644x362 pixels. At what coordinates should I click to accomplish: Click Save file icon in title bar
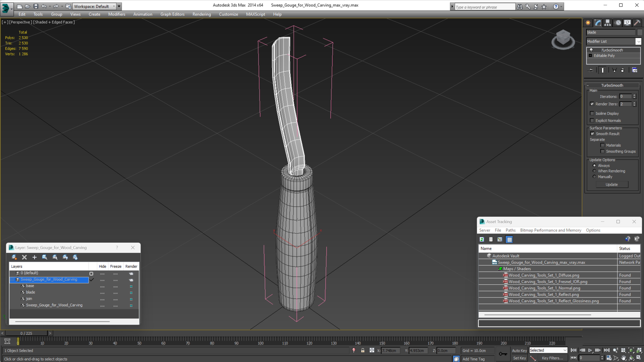click(36, 6)
